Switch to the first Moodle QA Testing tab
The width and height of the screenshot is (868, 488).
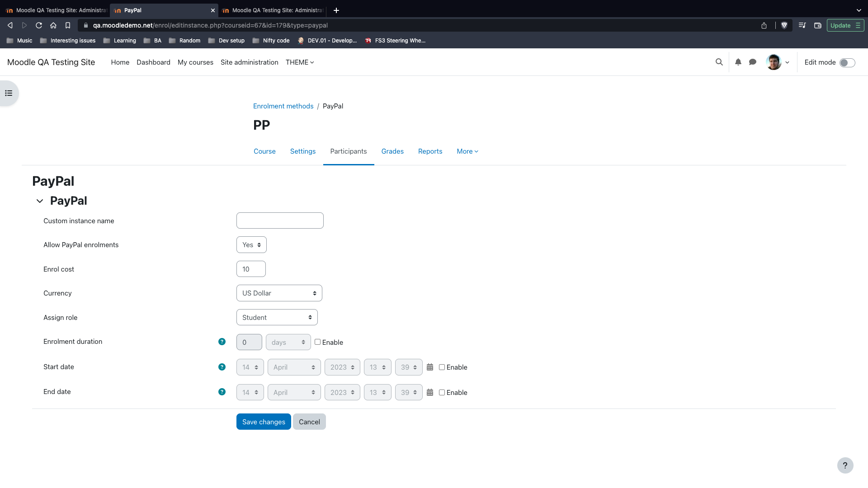[x=56, y=10]
